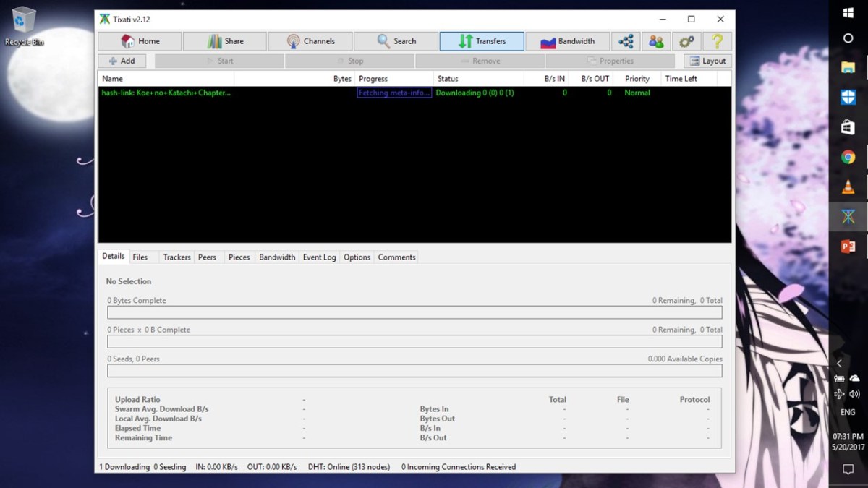
Task: Click the Help question mark icon
Action: click(717, 41)
